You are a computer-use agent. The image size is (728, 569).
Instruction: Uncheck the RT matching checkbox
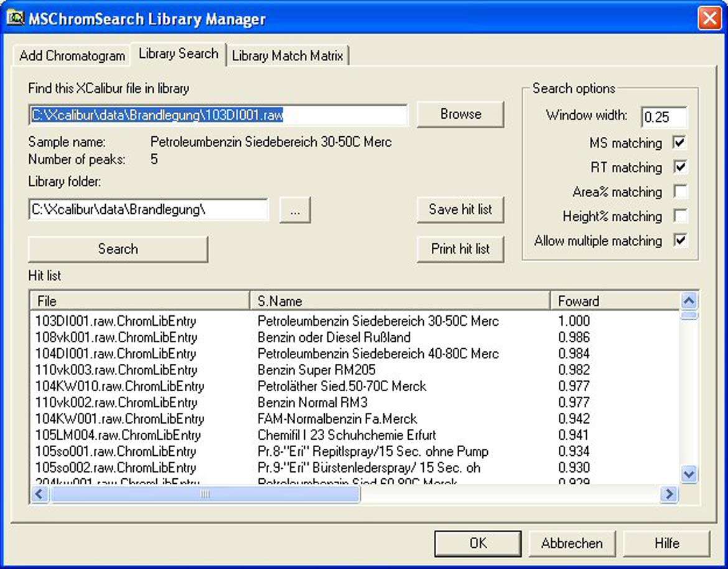click(x=680, y=167)
